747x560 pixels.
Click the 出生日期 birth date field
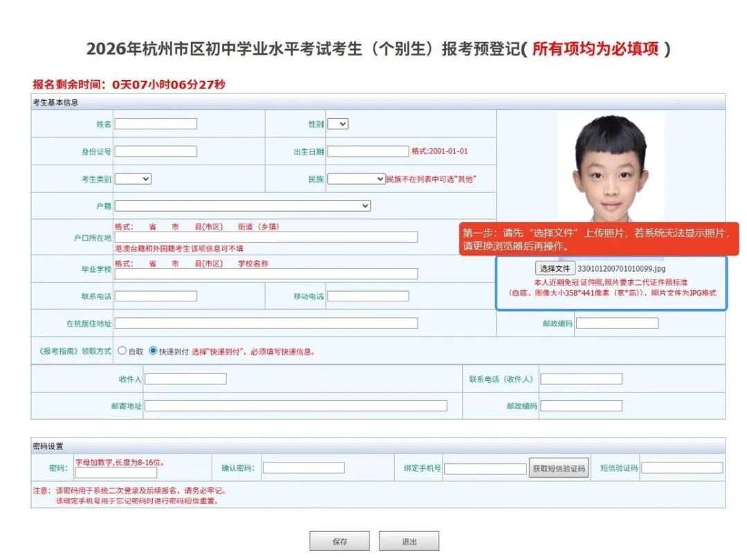click(369, 151)
